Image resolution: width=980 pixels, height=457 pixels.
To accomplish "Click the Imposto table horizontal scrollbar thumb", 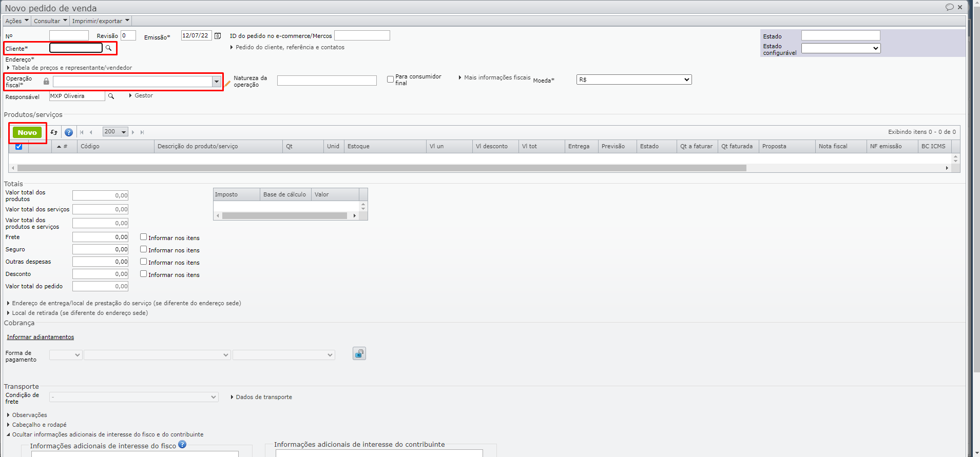I will (284, 216).
